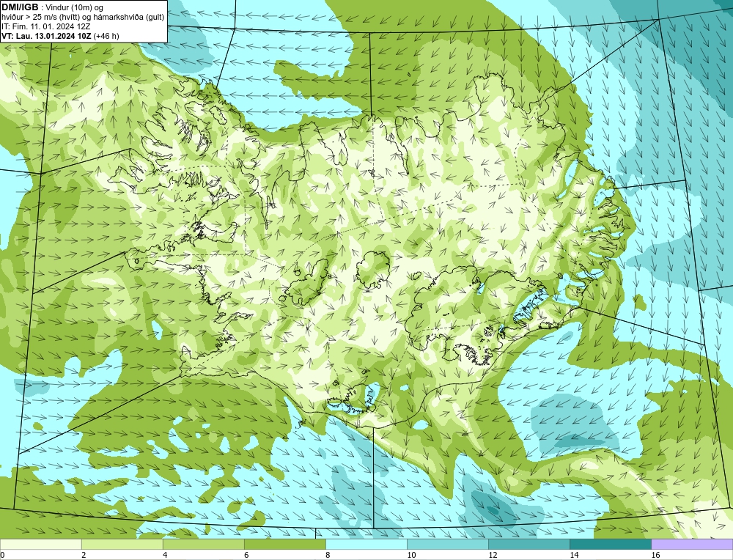This screenshot has width=733, height=560.
Task: Click the 'IT: Fim. 11. 01. 2024 12Z' line
Action: pos(45,26)
